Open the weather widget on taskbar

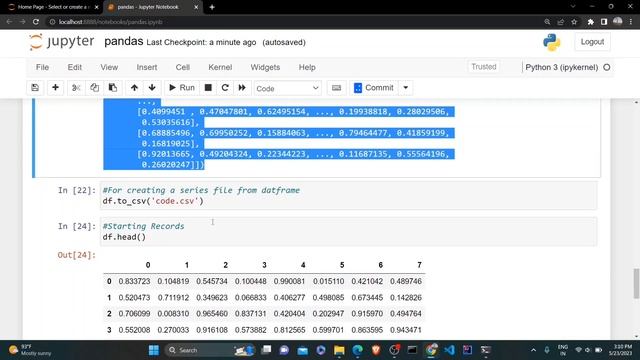tap(31, 350)
